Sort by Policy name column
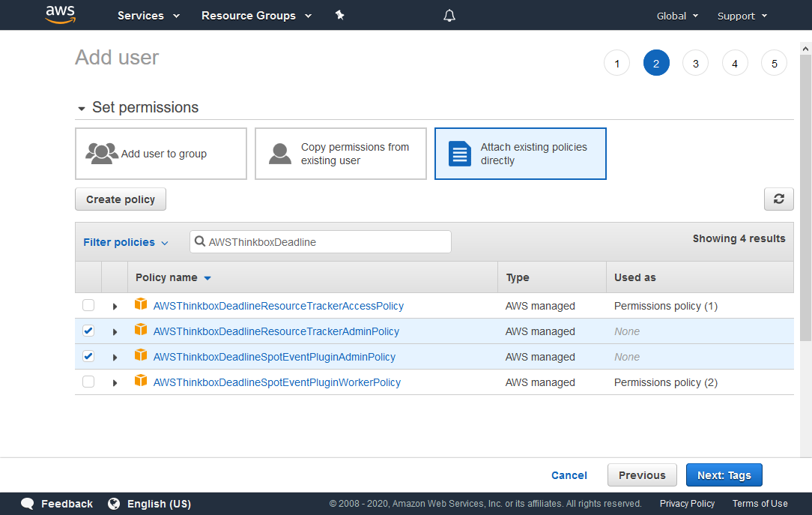The width and height of the screenshot is (812, 515). coord(173,277)
